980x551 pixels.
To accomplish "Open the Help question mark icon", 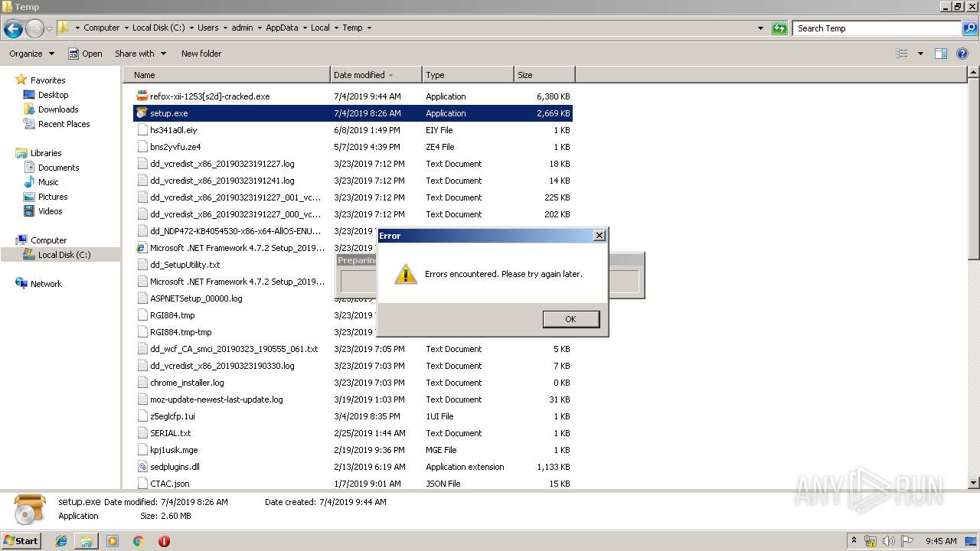I will coord(962,54).
